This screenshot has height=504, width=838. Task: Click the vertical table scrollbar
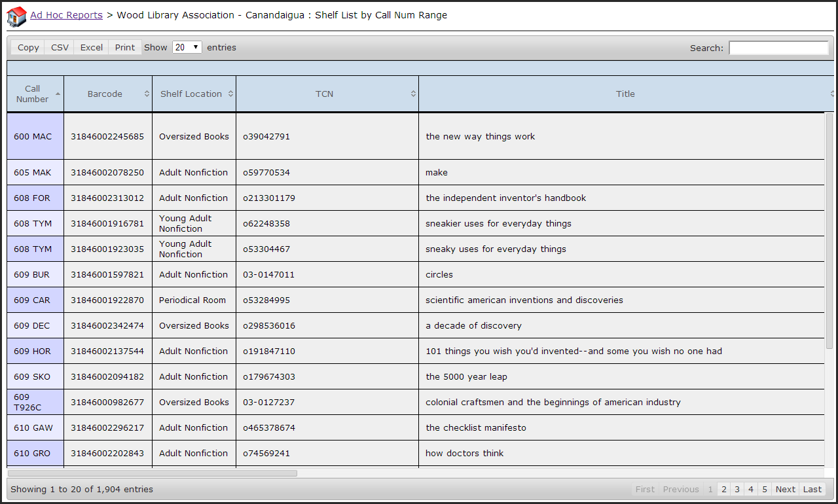tap(829, 230)
